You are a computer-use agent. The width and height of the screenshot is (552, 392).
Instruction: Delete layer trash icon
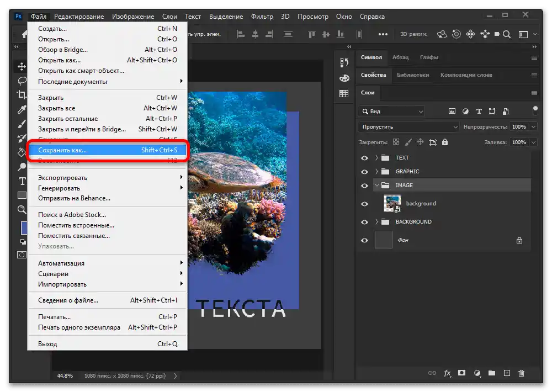pos(522,373)
